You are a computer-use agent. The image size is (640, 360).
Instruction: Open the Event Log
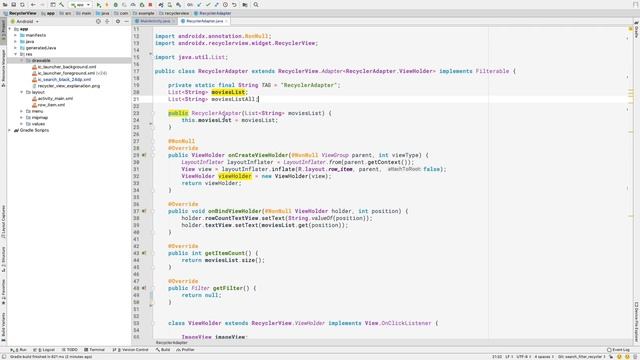pos(618,350)
